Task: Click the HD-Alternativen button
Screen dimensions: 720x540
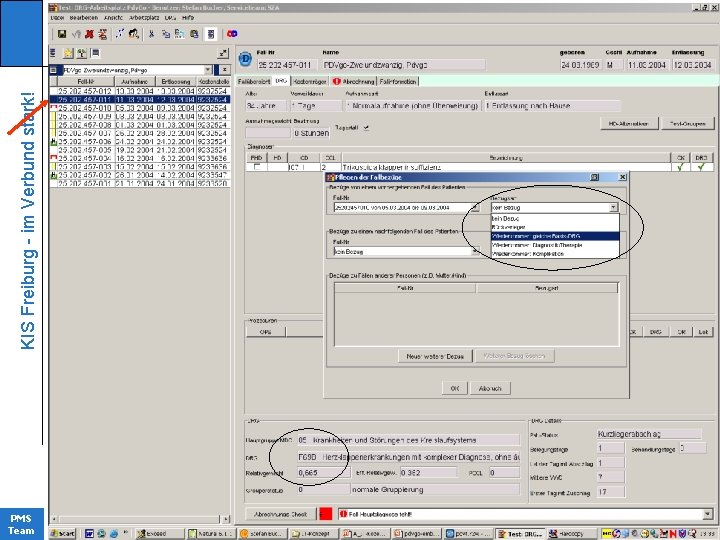Action: (x=629, y=124)
